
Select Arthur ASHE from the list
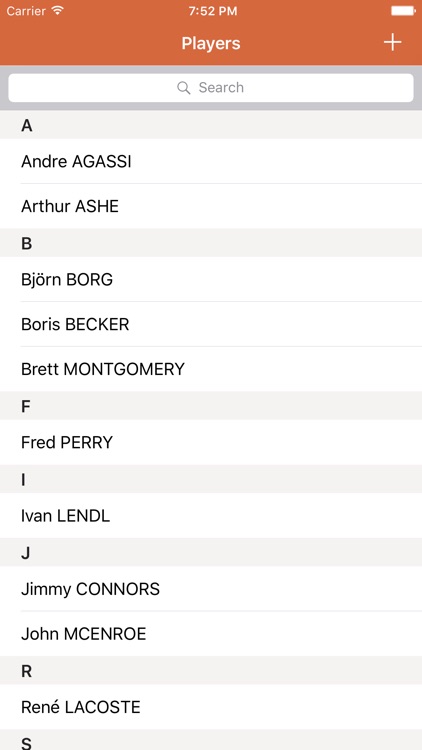[x=211, y=206]
